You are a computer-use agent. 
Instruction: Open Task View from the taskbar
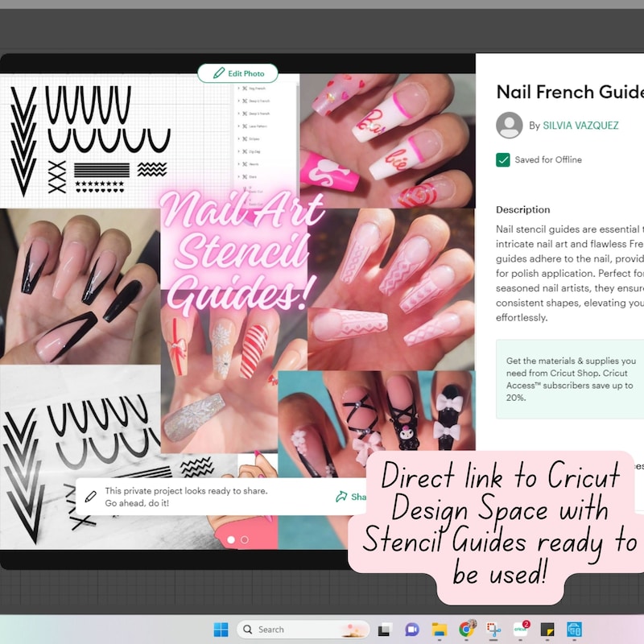pos(382,629)
